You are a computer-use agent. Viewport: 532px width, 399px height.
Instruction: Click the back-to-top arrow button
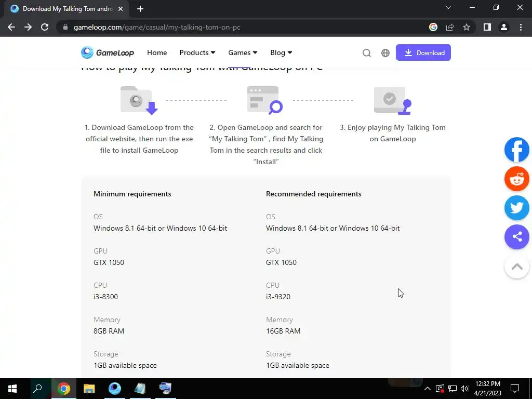517,267
